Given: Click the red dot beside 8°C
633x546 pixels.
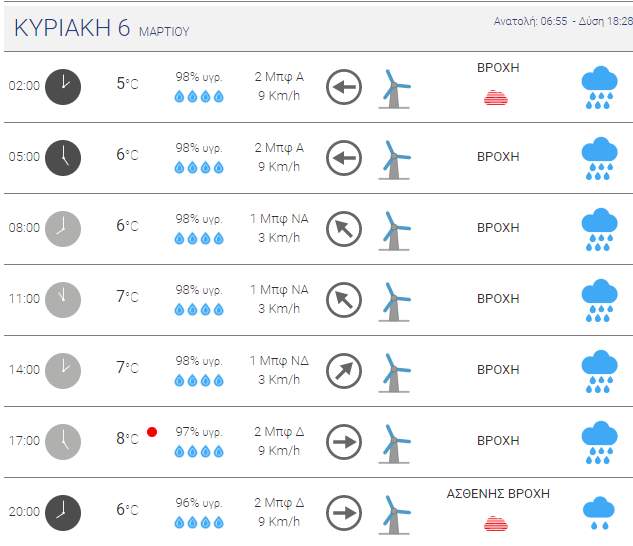Looking at the screenshot, I should tap(152, 432).
